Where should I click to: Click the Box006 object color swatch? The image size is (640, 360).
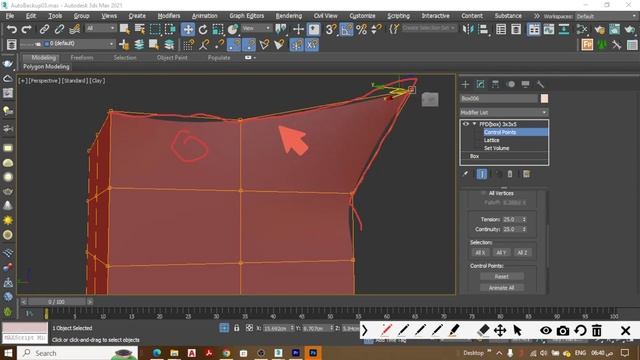544,98
